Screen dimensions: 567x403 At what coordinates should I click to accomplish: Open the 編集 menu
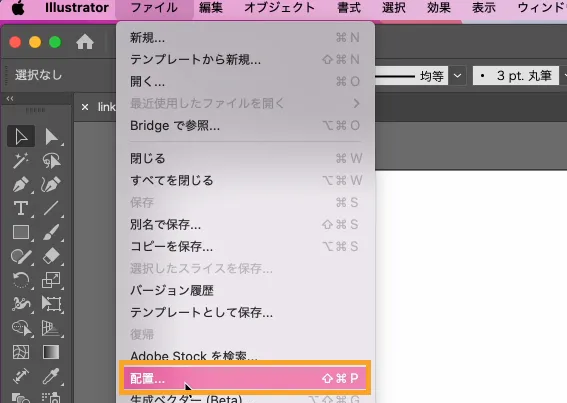click(x=211, y=8)
